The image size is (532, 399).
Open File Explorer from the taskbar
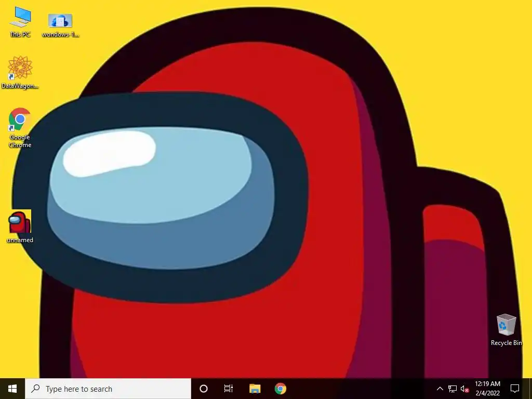click(255, 389)
